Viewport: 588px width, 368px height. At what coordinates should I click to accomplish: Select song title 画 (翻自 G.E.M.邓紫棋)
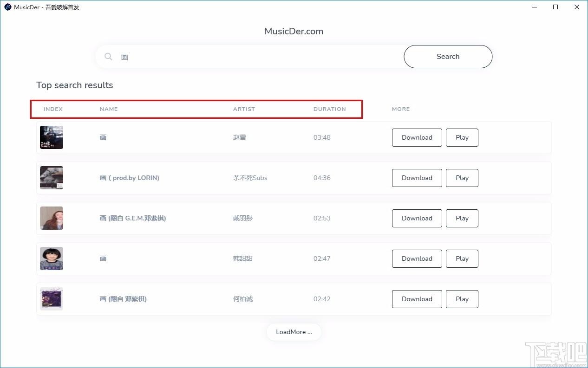[133, 218]
